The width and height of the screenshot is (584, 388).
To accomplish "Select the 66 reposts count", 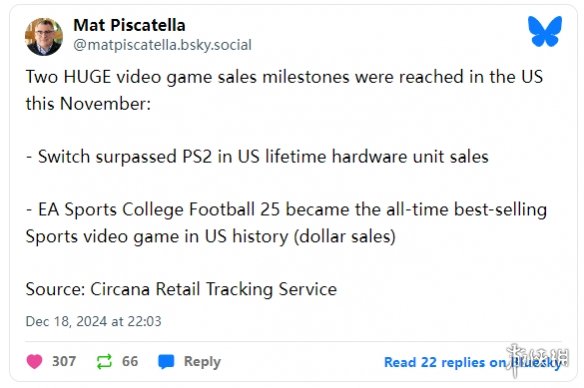I will [x=130, y=361].
